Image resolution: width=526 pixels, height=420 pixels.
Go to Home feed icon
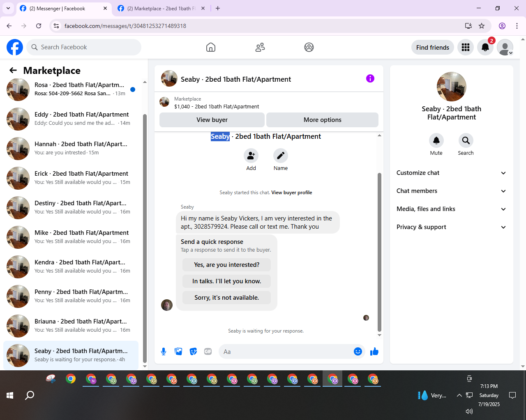[211, 47]
